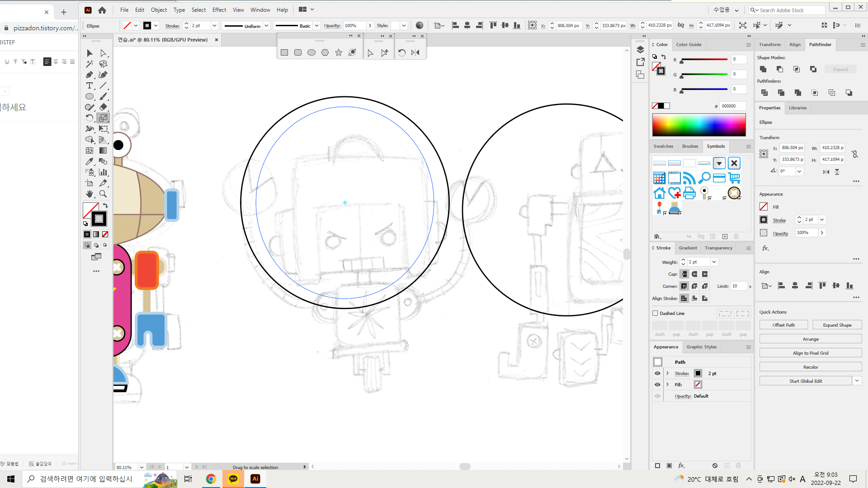
Task: Open the Style dropdown in control bar
Action: (x=404, y=26)
